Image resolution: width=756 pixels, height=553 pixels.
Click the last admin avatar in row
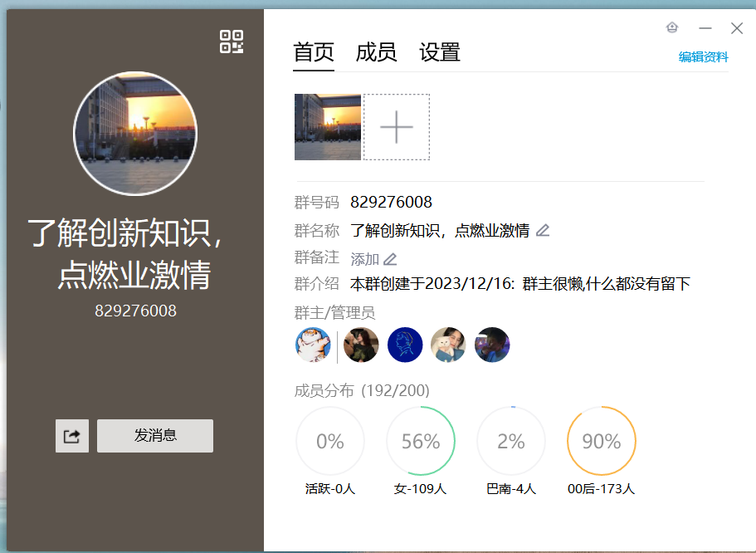point(492,345)
